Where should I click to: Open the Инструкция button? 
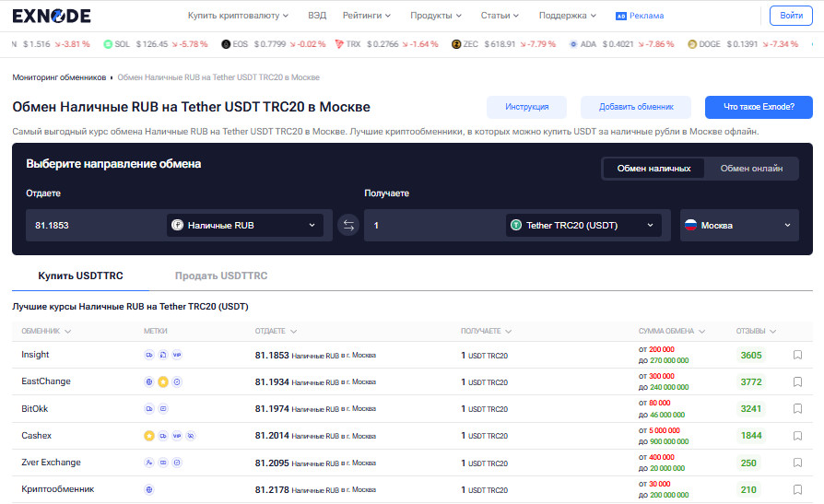[526, 107]
